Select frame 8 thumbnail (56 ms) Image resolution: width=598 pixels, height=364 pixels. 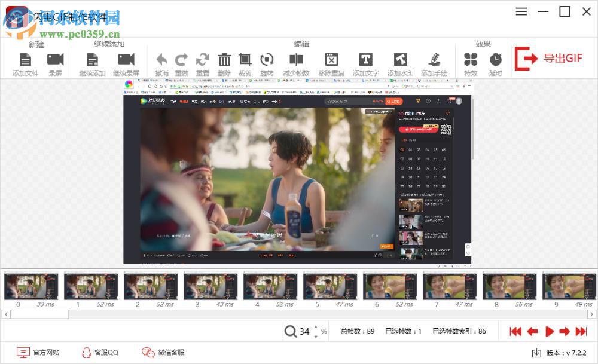(x=510, y=286)
